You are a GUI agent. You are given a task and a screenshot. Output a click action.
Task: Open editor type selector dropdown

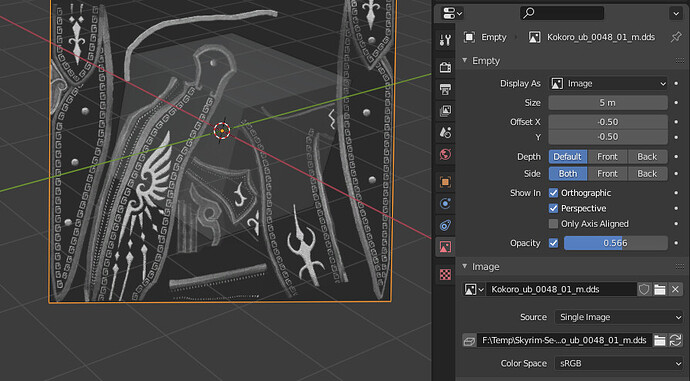(x=452, y=14)
